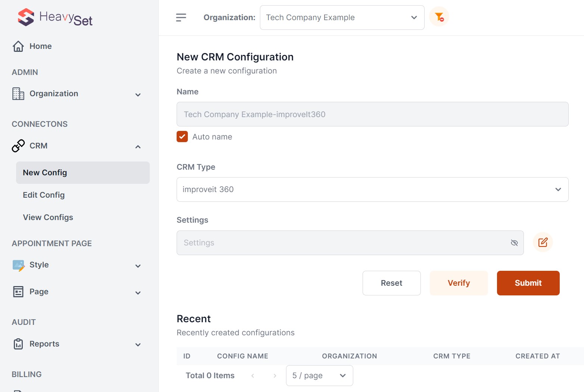The image size is (584, 392).
Task: Uncheck the Auto name checkbox
Action: point(182,137)
